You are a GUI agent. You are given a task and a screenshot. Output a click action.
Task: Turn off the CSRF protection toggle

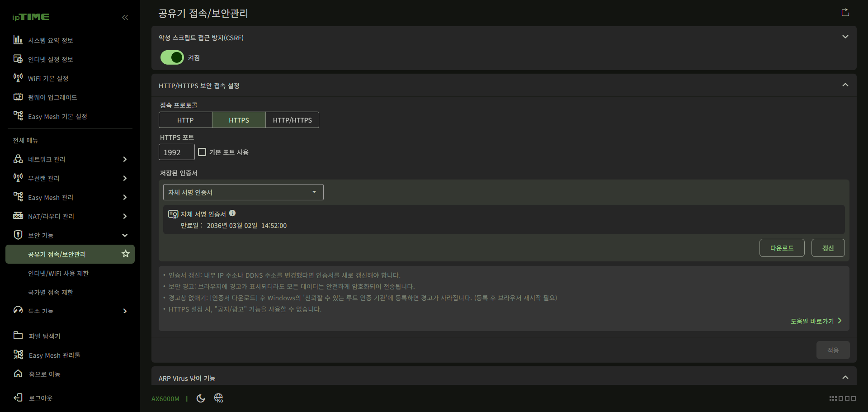click(x=172, y=57)
